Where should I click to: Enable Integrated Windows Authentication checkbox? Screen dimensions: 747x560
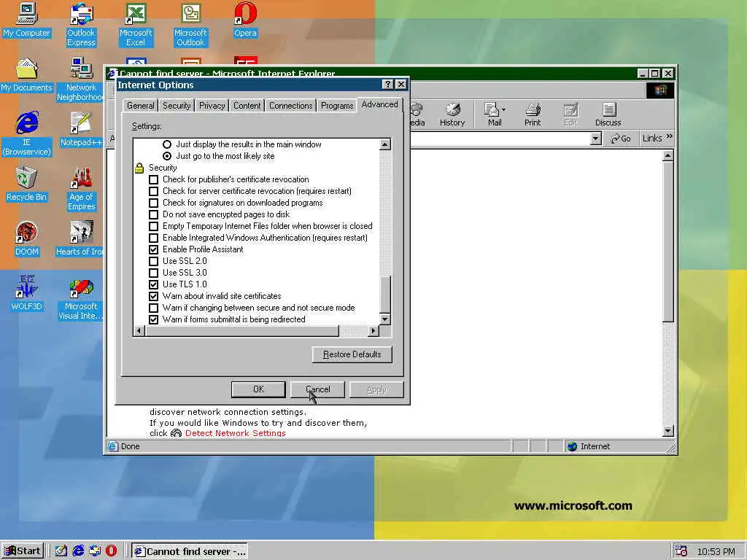pos(153,238)
